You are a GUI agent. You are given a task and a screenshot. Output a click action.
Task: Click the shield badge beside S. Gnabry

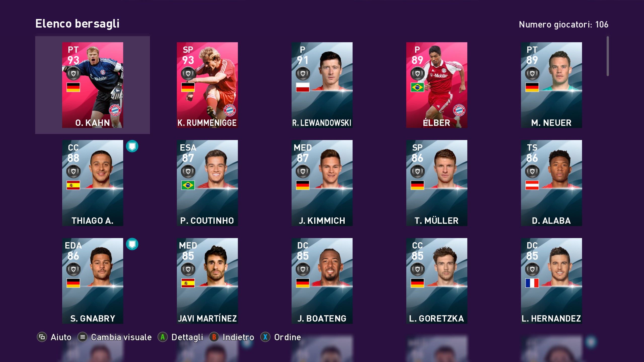pos(132,244)
